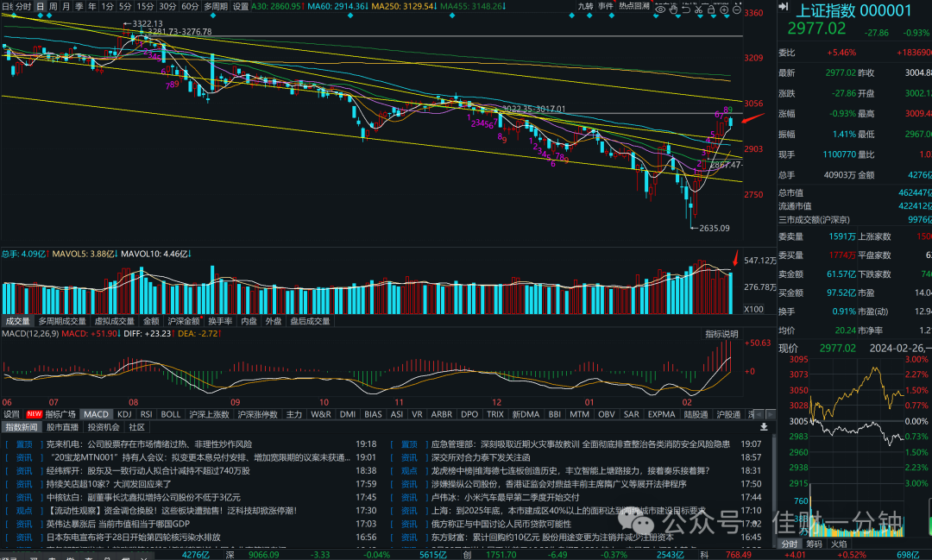
Task: Zoom in with the plus circle icon
Action: 724,9
